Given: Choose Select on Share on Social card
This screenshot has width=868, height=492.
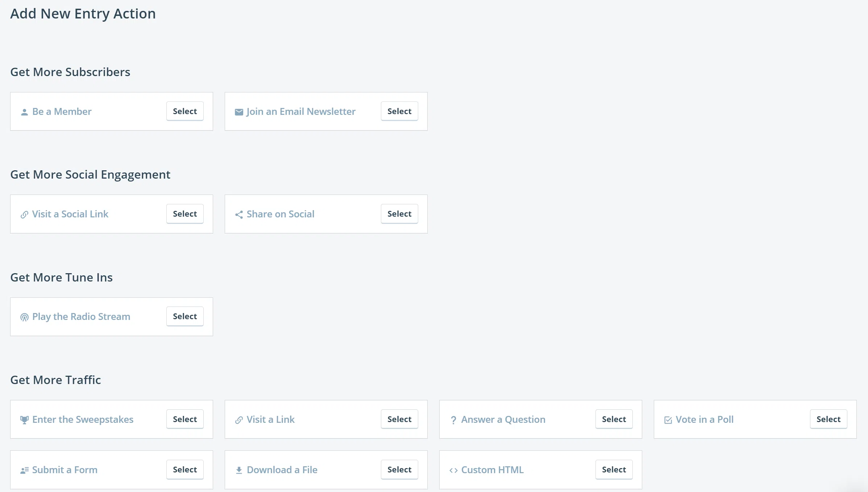Looking at the screenshot, I should [399, 214].
